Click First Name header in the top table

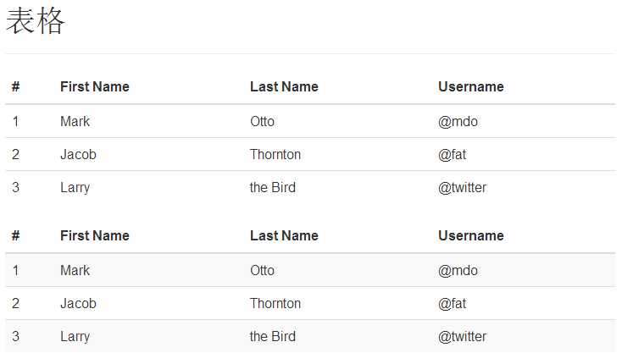click(95, 86)
